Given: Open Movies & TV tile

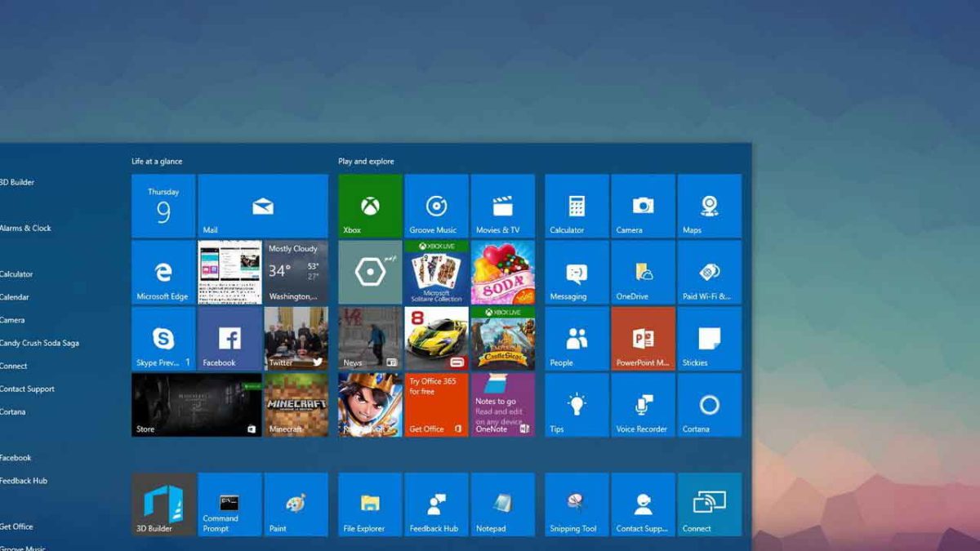Looking at the screenshot, I should pos(503,206).
